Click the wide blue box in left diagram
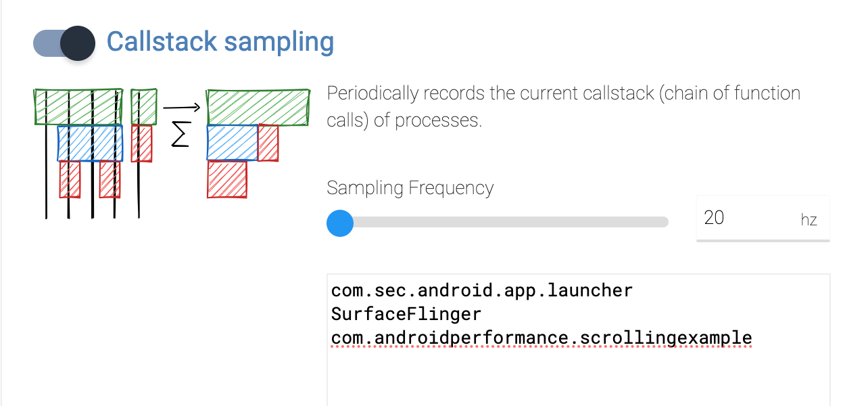The height and width of the screenshot is (406, 868). click(x=90, y=143)
